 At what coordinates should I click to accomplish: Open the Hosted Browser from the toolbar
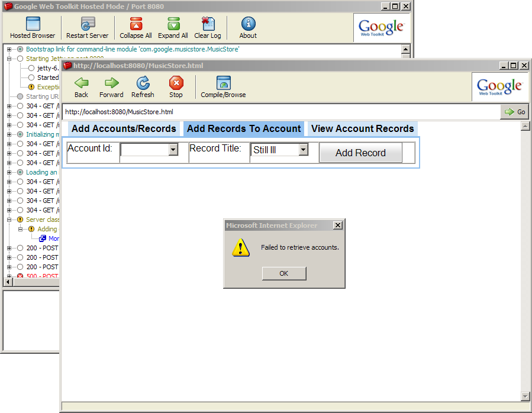pyautogui.click(x=33, y=28)
